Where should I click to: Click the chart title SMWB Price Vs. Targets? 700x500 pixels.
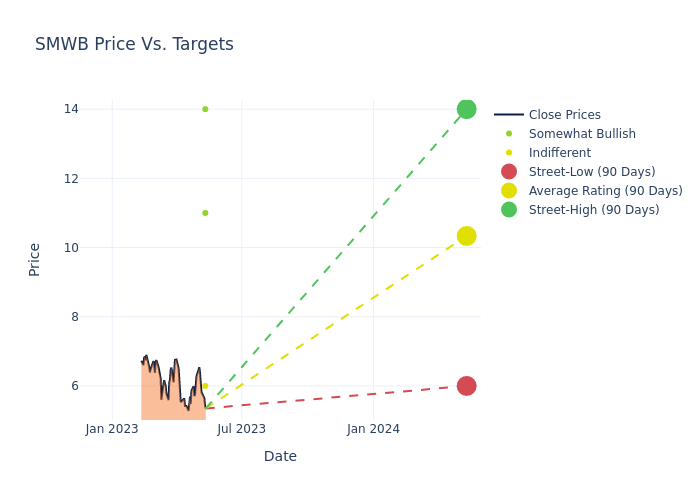134,45
